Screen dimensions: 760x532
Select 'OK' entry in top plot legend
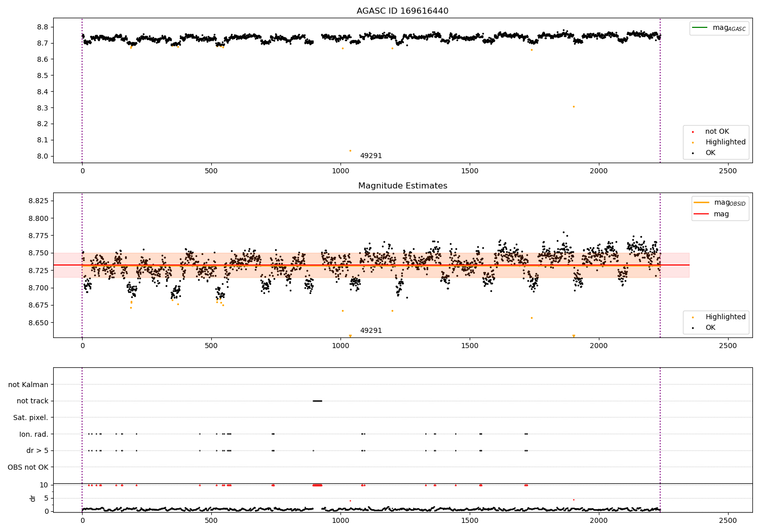[x=710, y=153]
